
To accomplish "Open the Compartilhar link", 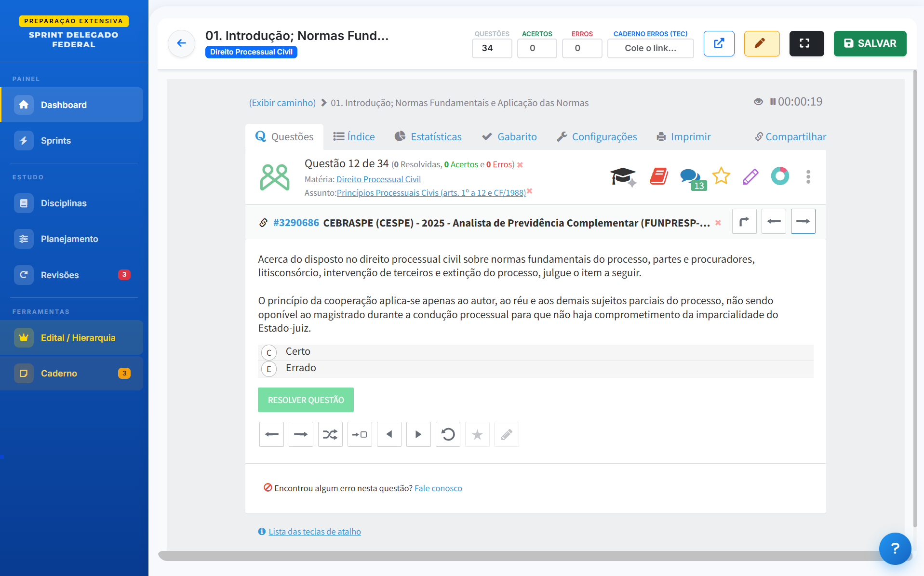I will (x=790, y=137).
